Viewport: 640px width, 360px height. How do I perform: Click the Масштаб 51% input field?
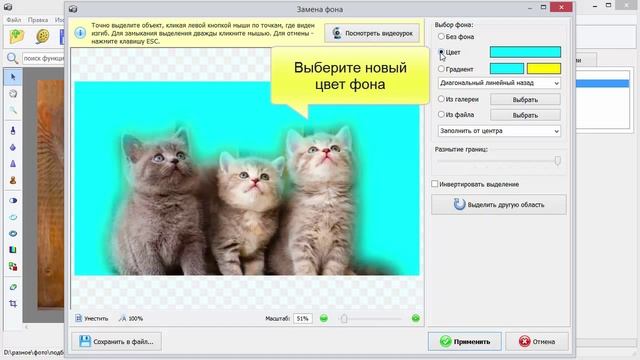tap(302, 318)
